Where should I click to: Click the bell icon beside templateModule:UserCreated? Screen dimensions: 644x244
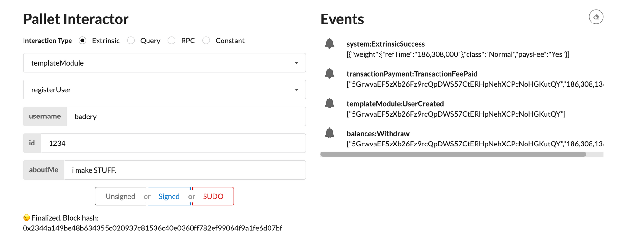[x=329, y=103]
